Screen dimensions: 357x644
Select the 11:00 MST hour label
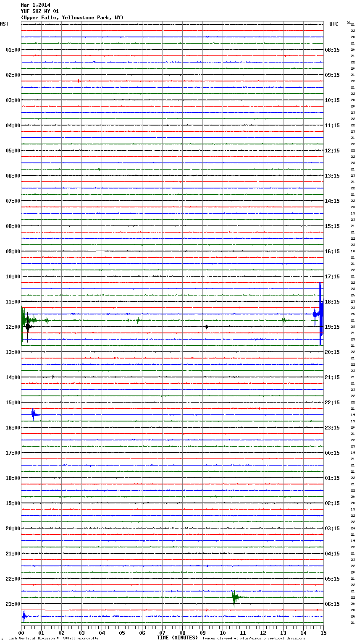point(13,302)
